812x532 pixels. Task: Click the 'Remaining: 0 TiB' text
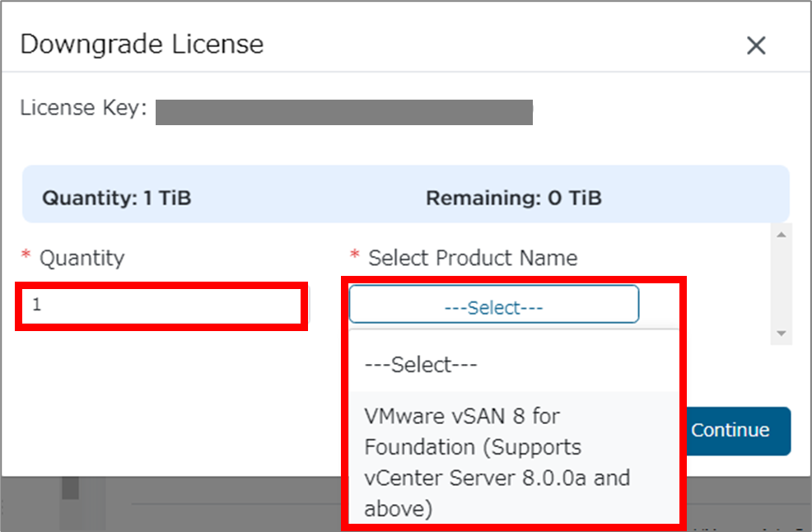coord(514,198)
